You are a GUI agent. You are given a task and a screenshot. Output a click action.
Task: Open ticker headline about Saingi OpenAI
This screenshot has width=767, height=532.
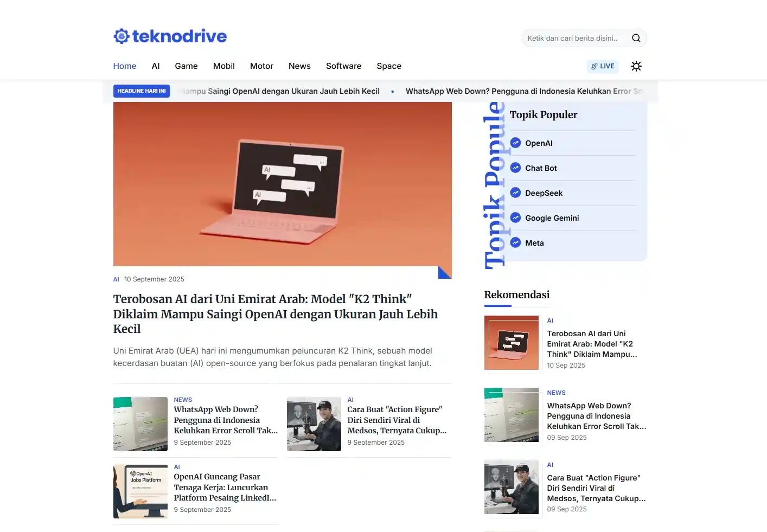[280, 91]
